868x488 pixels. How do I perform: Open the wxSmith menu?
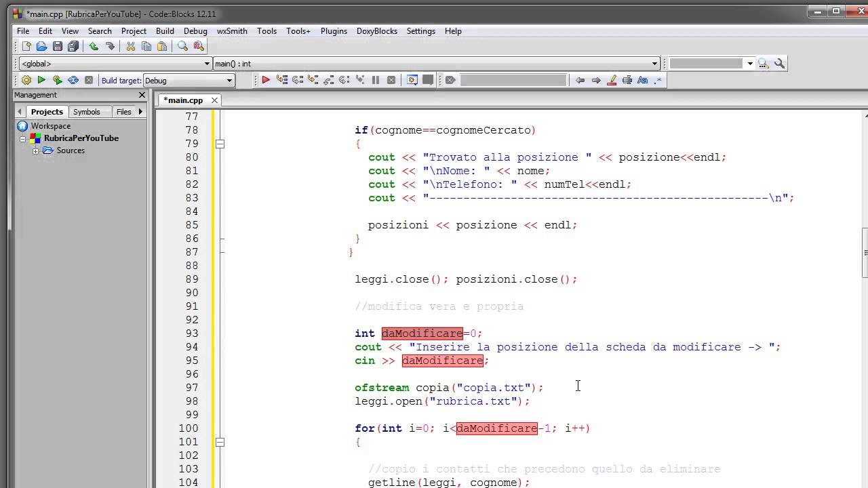click(232, 31)
